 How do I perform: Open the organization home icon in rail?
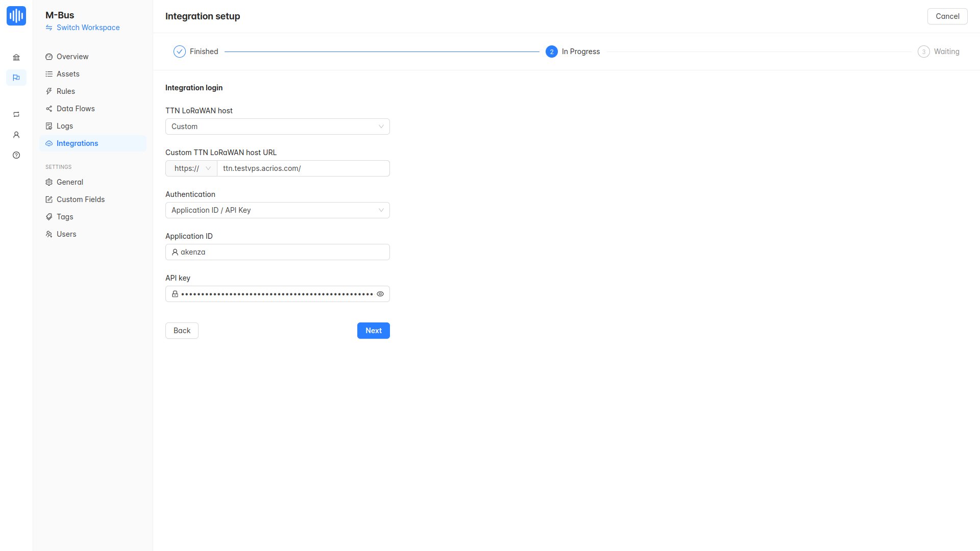[16, 57]
